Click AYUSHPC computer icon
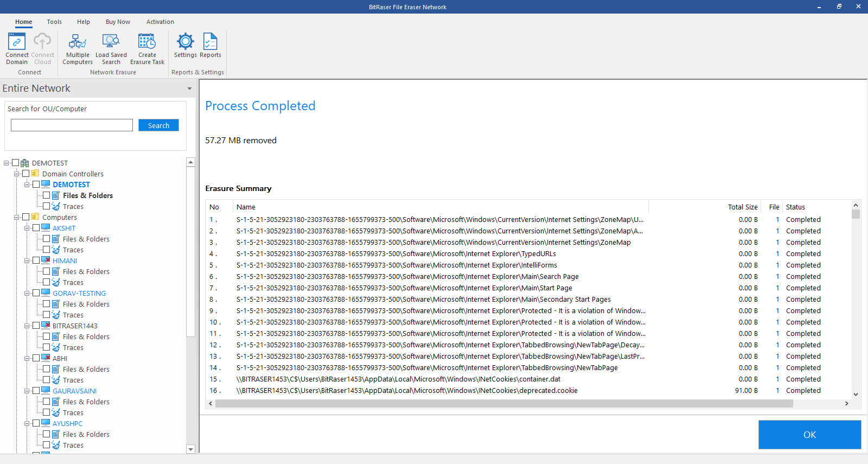This screenshot has height=464, width=868. tap(46, 423)
